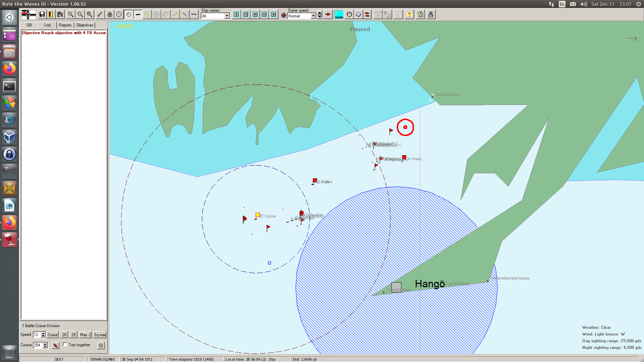Set speed to 20 knots
The width and height of the screenshot is (644, 362).
coord(64,335)
